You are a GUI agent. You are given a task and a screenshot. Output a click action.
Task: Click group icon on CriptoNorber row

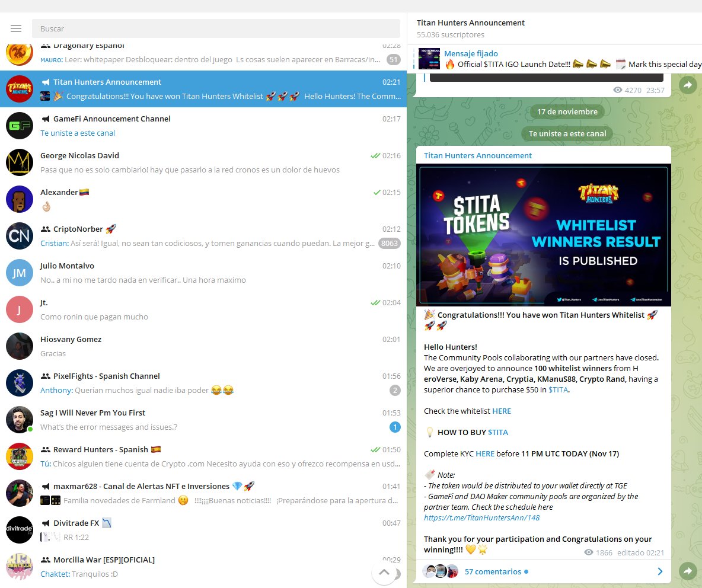(x=45, y=229)
